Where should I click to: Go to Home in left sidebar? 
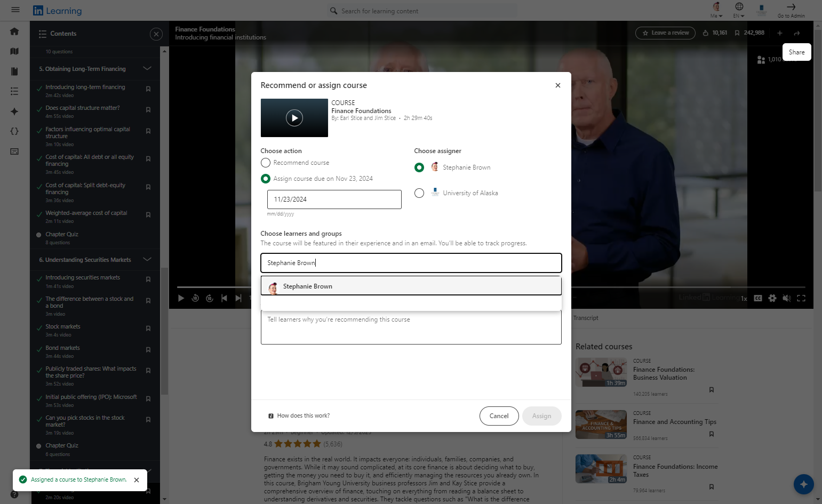pos(14,31)
